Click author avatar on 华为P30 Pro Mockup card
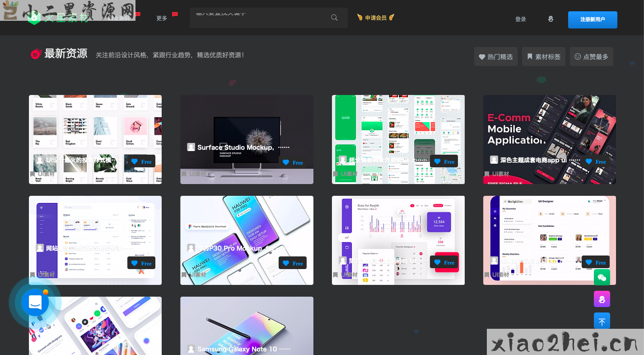The width and height of the screenshot is (644, 355). tap(191, 248)
